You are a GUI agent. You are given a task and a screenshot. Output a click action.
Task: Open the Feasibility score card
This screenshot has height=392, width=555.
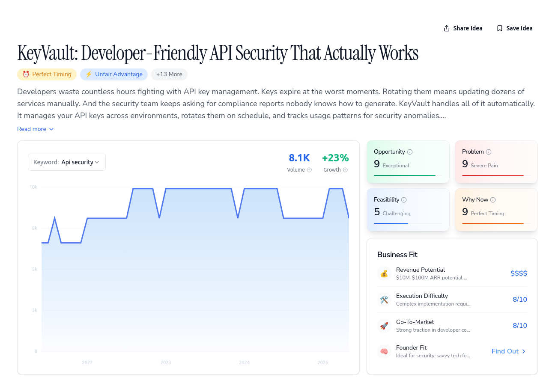[x=408, y=210]
